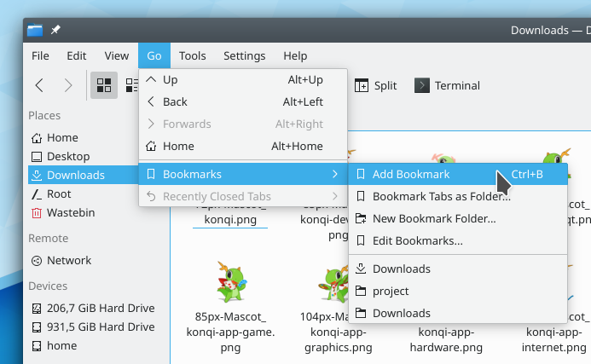Toggle the pin icon in title bar
This screenshot has height=364, width=591.
[x=55, y=30]
